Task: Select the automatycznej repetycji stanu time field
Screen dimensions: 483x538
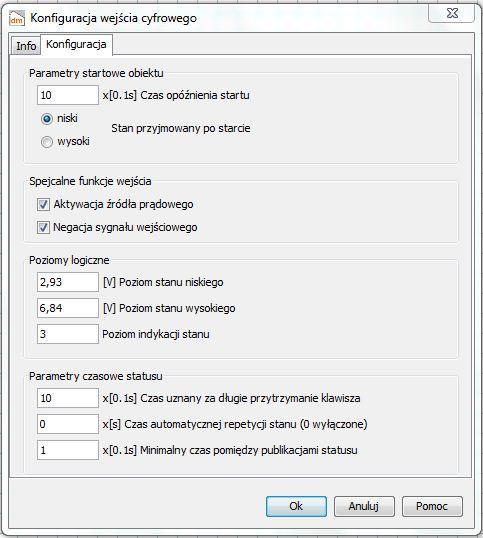Action: (68, 424)
